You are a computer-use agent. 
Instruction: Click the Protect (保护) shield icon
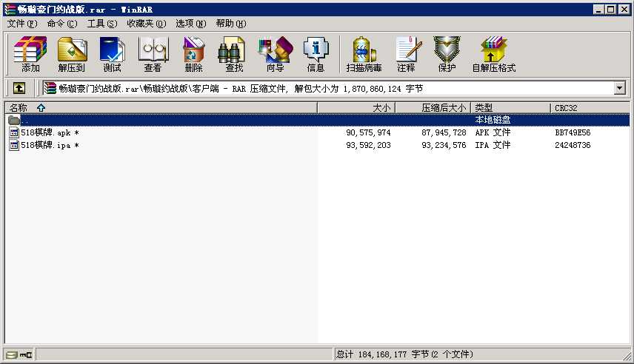tap(447, 54)
